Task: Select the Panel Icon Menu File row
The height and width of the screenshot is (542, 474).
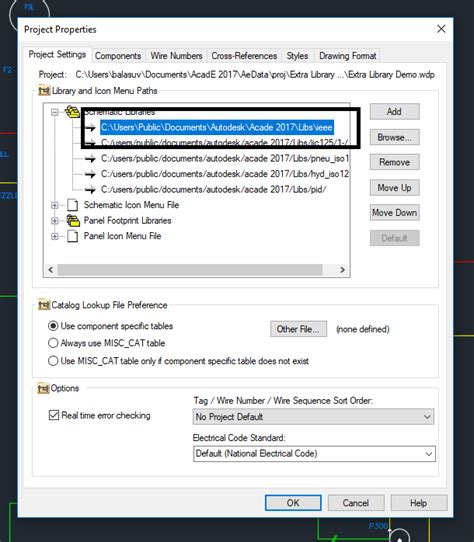Action: click(x=122, y=236)
